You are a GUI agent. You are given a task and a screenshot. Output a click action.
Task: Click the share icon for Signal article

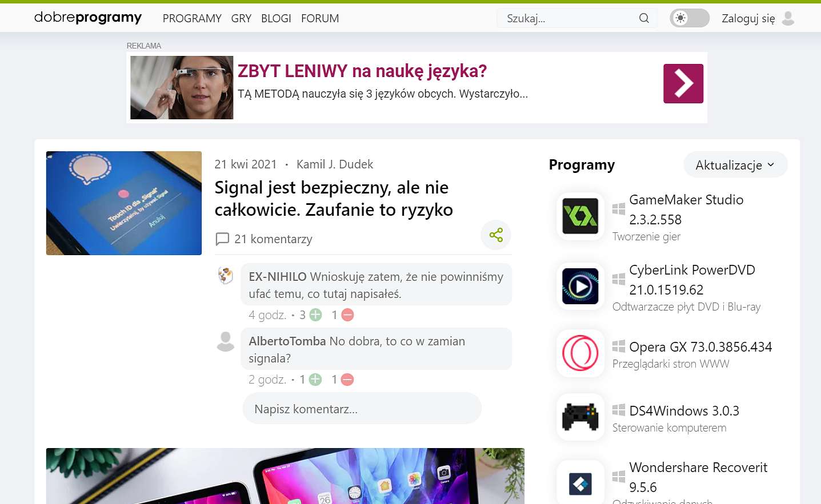click(496, 235)
